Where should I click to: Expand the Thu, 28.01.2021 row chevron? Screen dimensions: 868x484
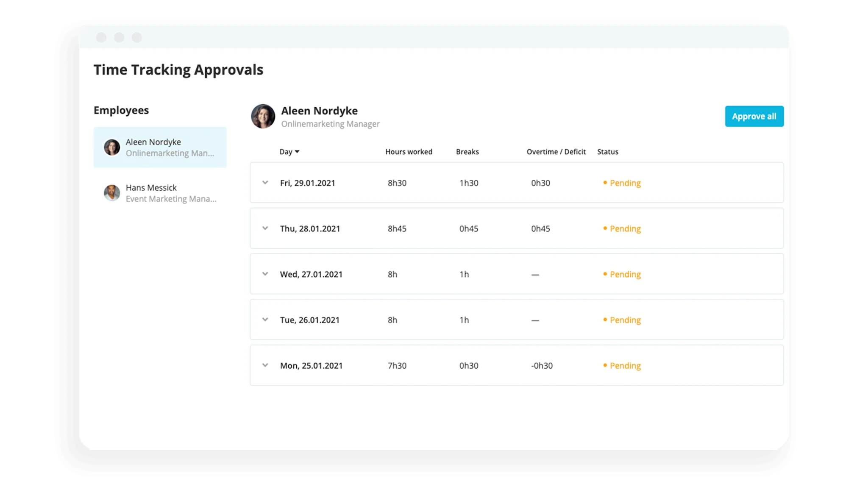265,228
